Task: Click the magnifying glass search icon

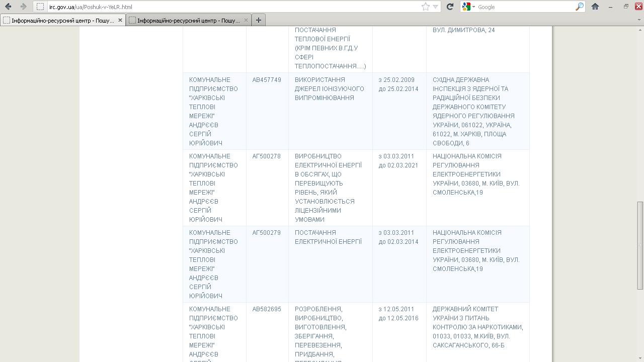Action: 579,7
